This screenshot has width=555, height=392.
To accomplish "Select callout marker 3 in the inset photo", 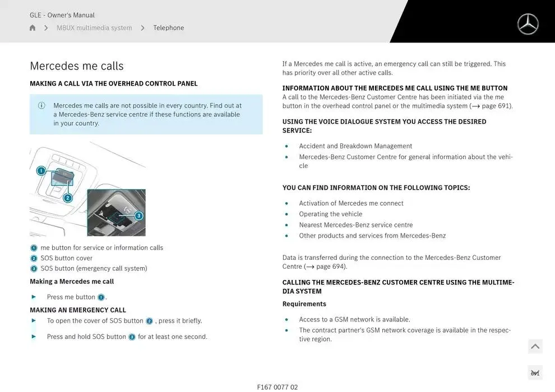I will [x=138, y=216].
